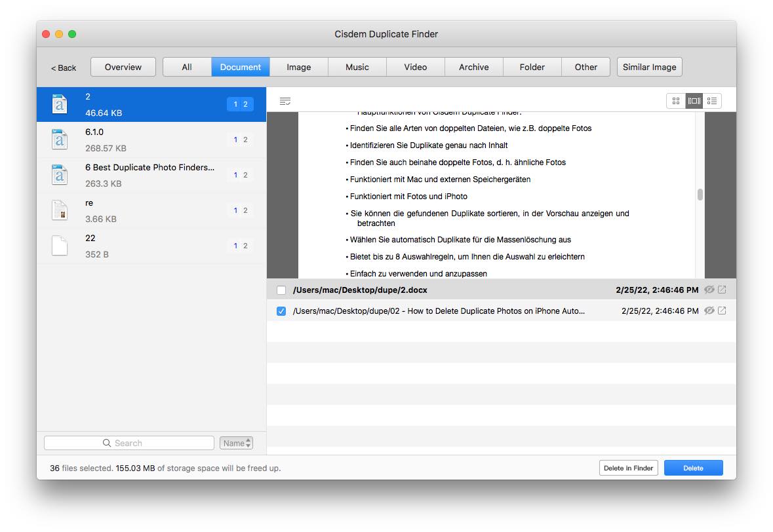The height and width of the screenshot is (532, 773).
Task: Reveal the second duplicate file via arrow icon
Action: [722, 311]
